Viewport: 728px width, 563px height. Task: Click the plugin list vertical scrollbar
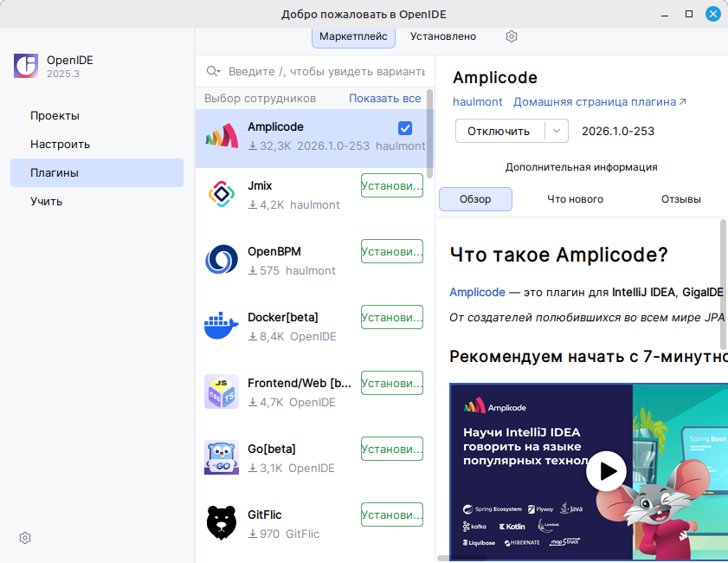430,133
